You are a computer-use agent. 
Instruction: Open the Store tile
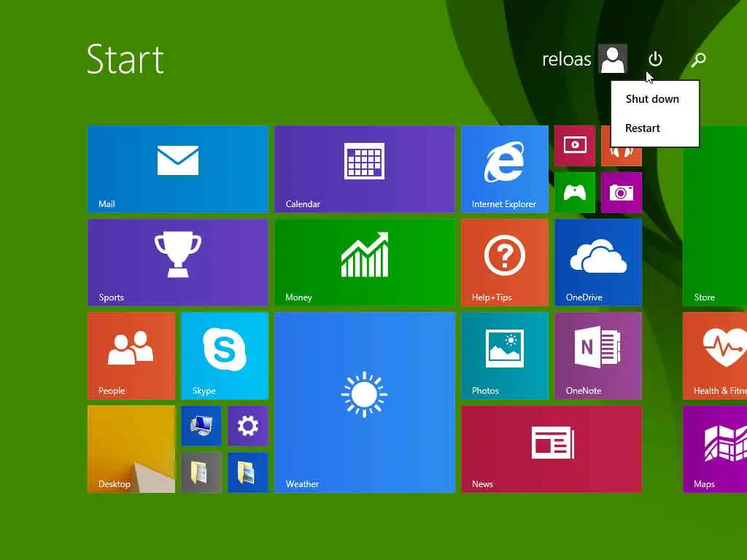[x=715, y=216]
